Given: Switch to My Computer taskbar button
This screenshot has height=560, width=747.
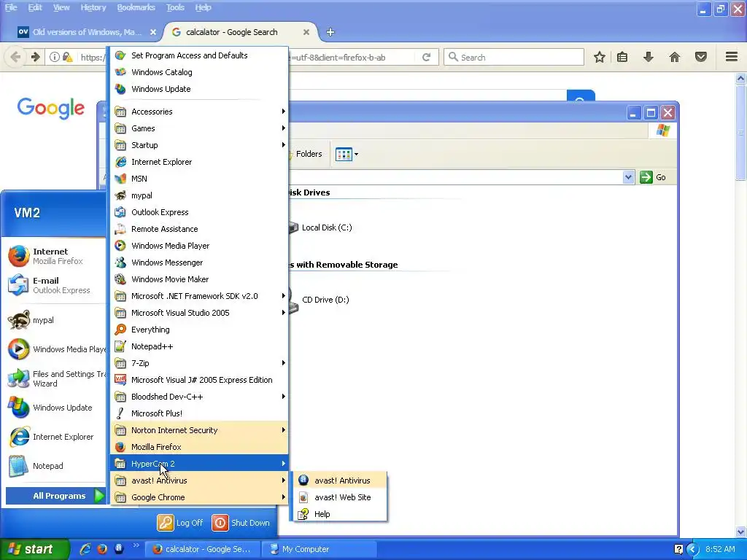Looking at the screenshot, I should pyautogui.click(x=319, y=549).
